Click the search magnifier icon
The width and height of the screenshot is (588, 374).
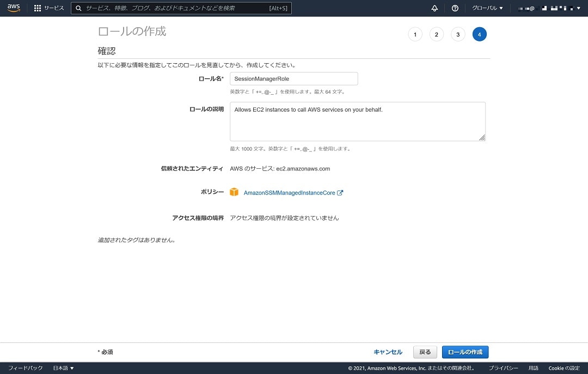(78, 8)
